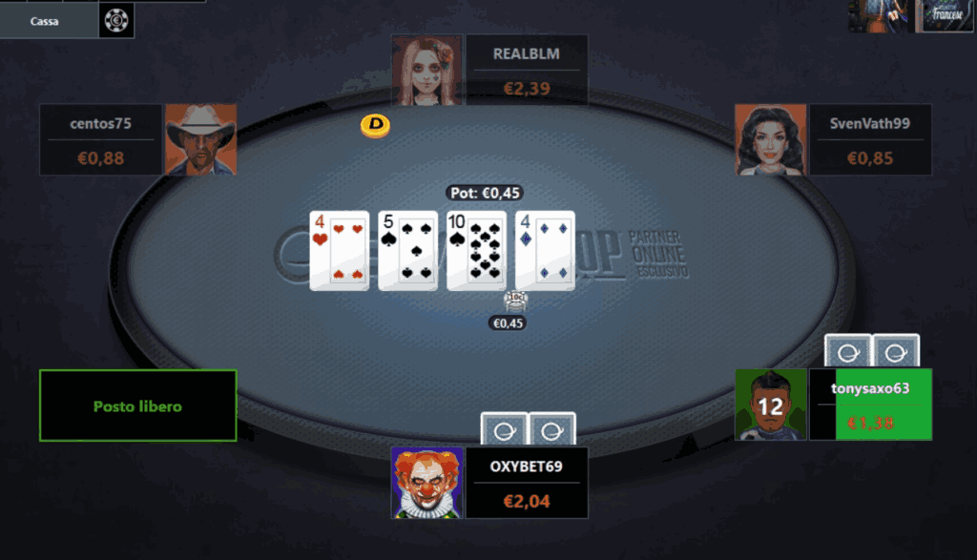Click the 10 of spades board card
Viewport: 977px width, 560px height.
pos(477,250)
